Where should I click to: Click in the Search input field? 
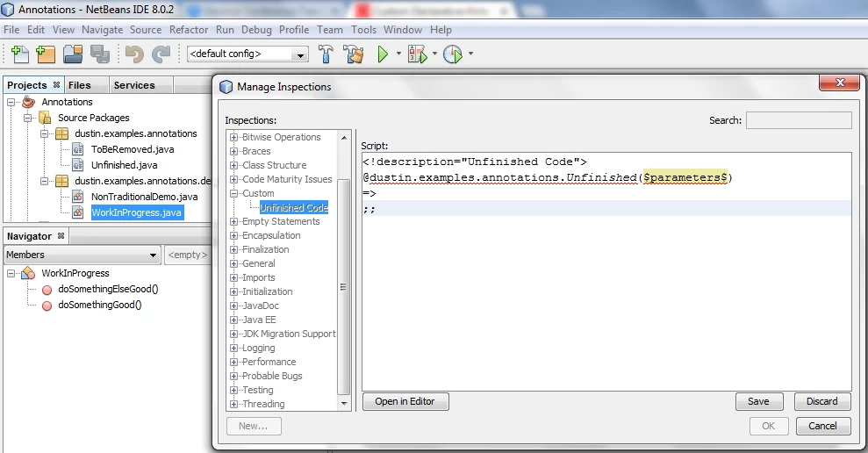799,120
